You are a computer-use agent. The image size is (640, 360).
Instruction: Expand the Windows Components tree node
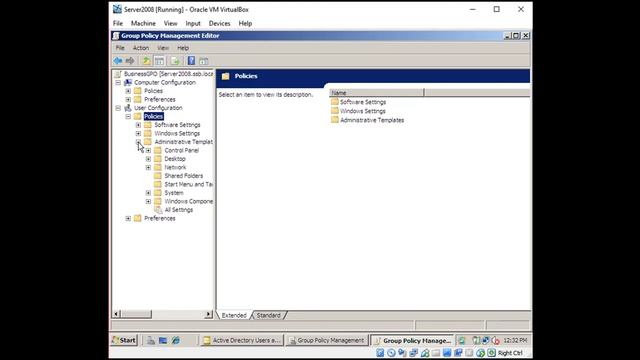pyautogui.click(x=148, y=201)
